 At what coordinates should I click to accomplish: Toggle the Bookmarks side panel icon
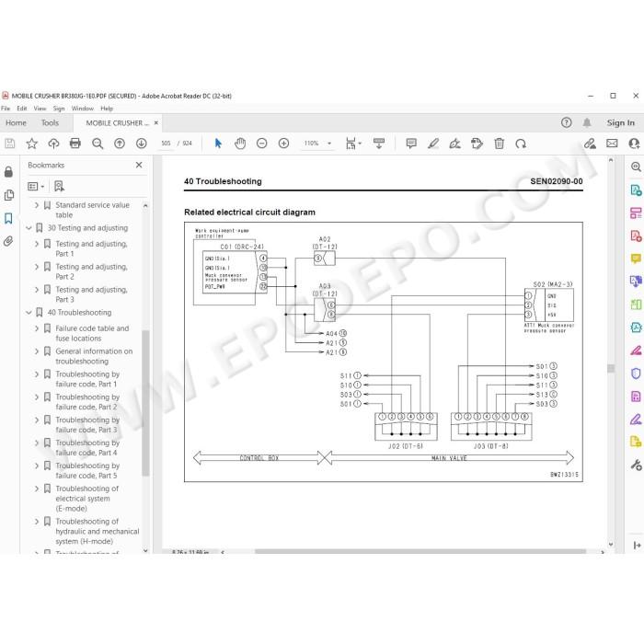pyautogui.click(x=8, y=218)
